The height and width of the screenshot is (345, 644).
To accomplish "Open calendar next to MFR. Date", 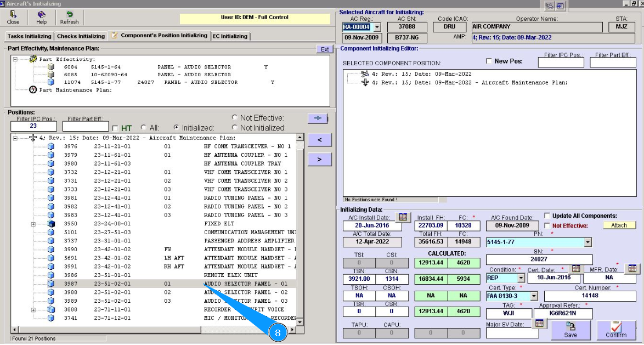I will [x=632, y=268].
